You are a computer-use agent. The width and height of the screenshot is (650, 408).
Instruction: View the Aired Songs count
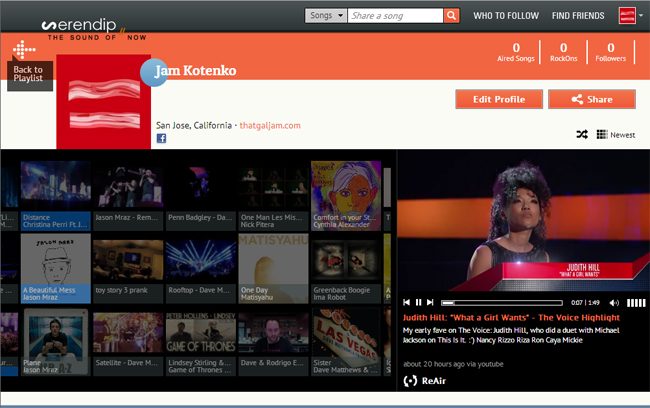(x=516, y=52)
